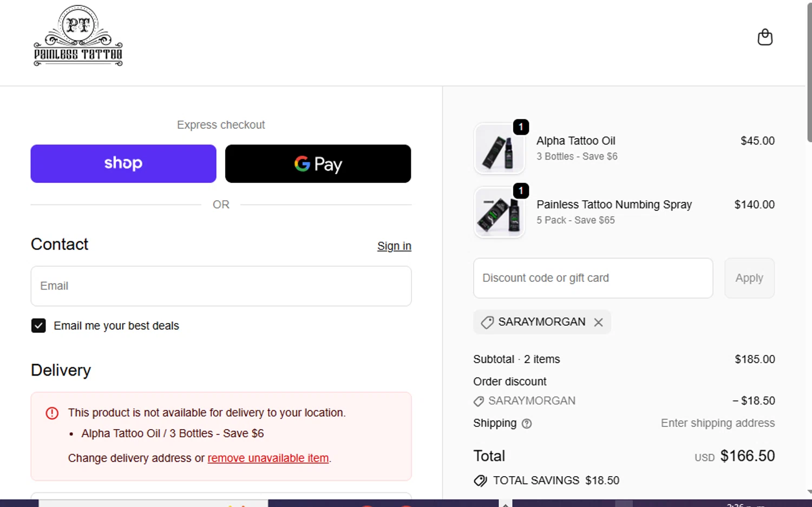The height and width of the screenshot is (507, 812).
Task: Click the Alpha Tattoo Oil product name
Action: (576, 141)
